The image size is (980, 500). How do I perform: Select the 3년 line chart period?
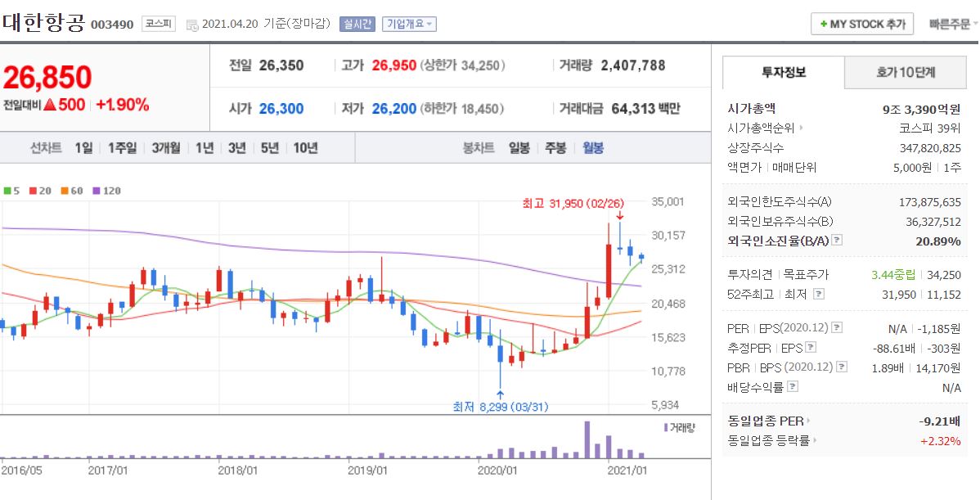pyautogui.click(x=237, y=148)
